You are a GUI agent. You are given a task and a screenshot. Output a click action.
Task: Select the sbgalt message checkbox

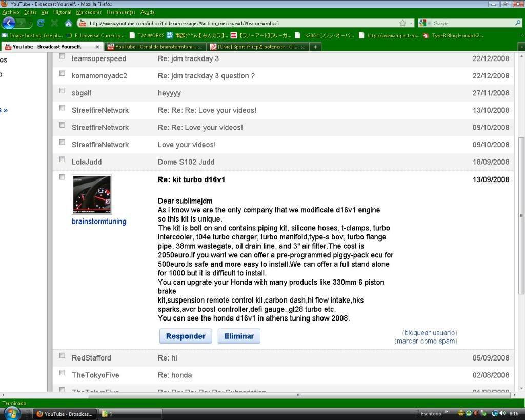[x=62, y=90]
